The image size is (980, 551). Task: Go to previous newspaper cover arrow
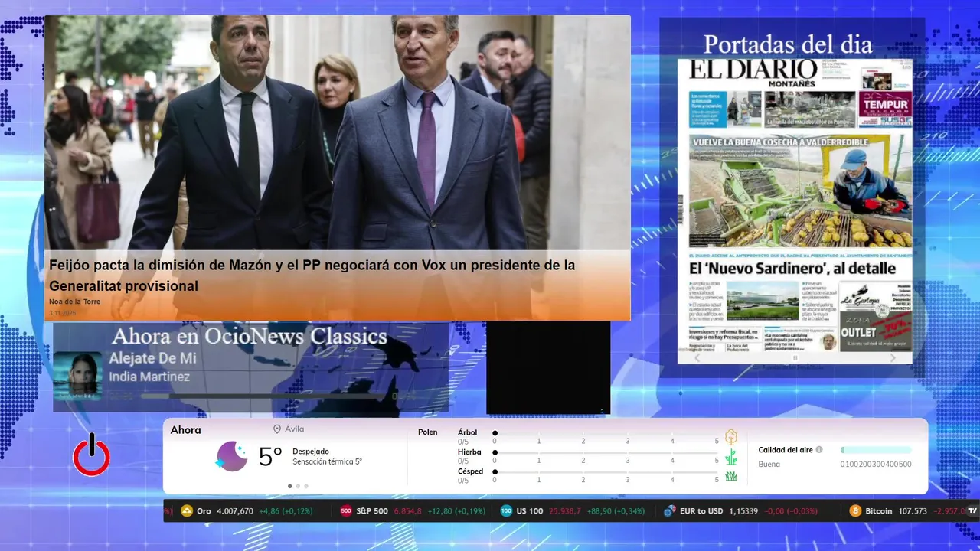click(697, 357)
